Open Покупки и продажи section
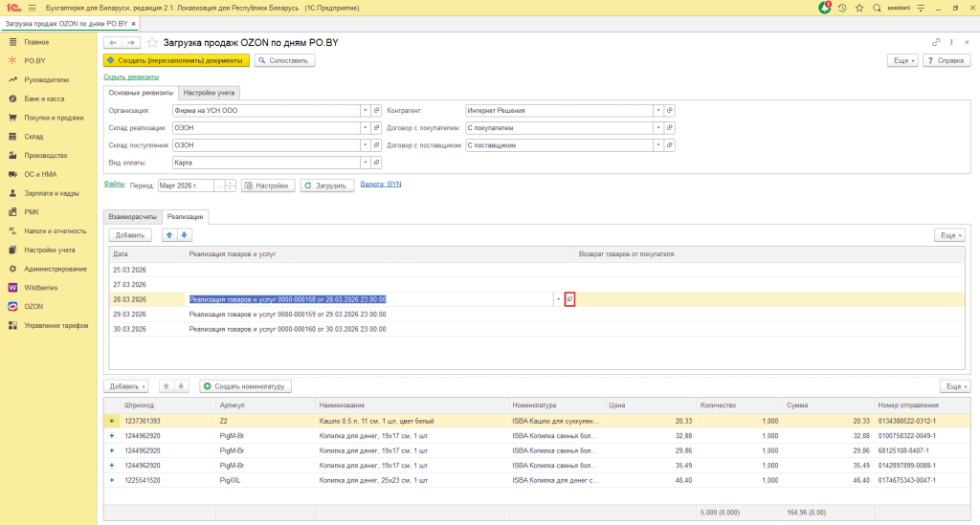 point(54,118)
